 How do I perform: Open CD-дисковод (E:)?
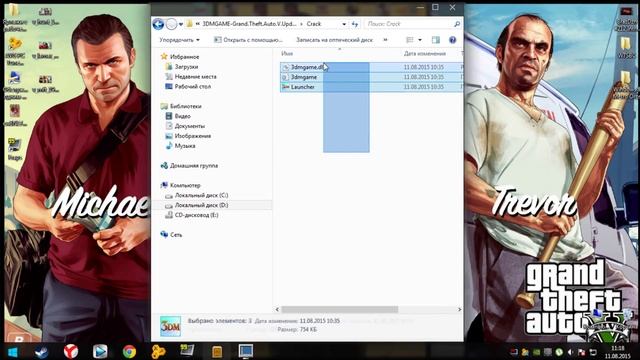point(192,215)
